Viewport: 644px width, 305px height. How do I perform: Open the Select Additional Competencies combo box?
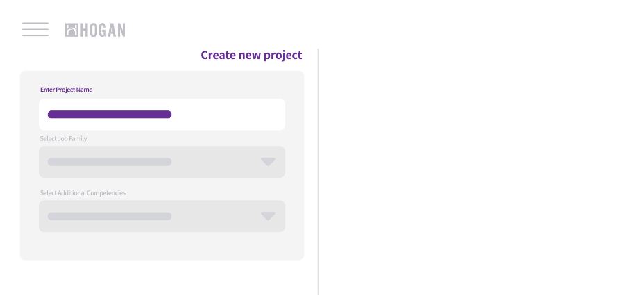(x=162, y=216)
